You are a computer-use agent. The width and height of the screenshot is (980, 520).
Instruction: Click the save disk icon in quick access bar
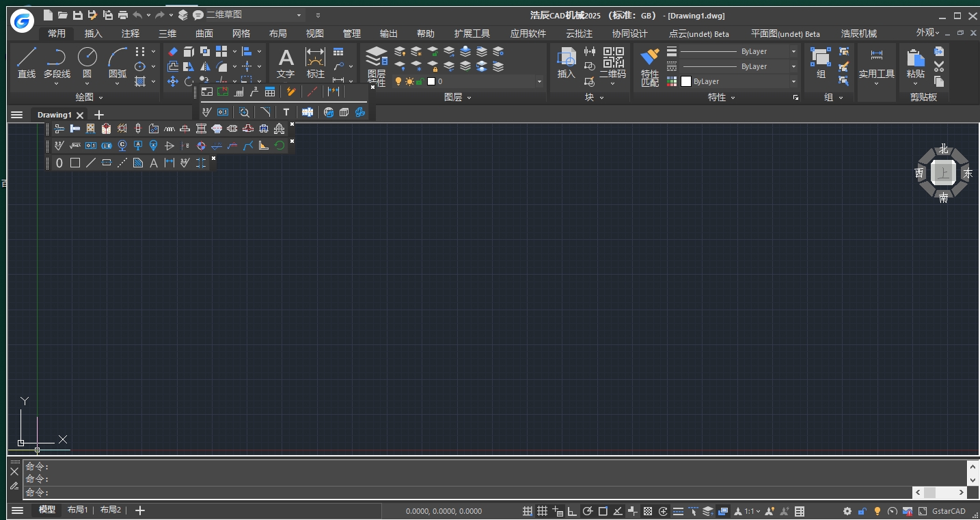tap(78, 15)
